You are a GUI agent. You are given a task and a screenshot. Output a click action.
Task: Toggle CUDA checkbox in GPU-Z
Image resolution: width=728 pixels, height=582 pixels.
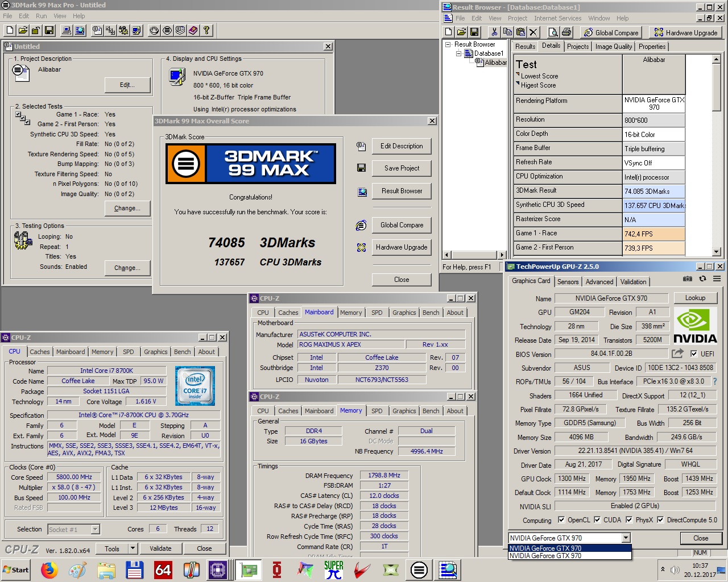pos(597,519)
